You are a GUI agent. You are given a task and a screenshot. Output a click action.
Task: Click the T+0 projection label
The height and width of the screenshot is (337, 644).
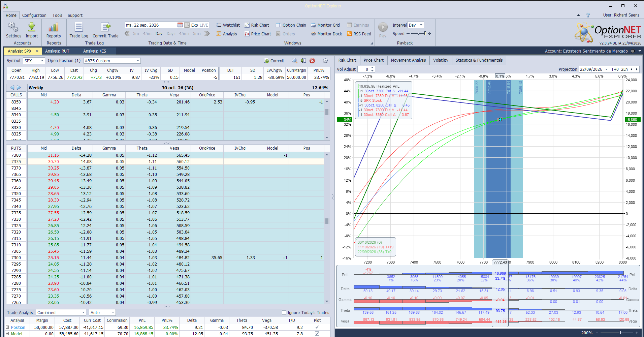[615, 69]
